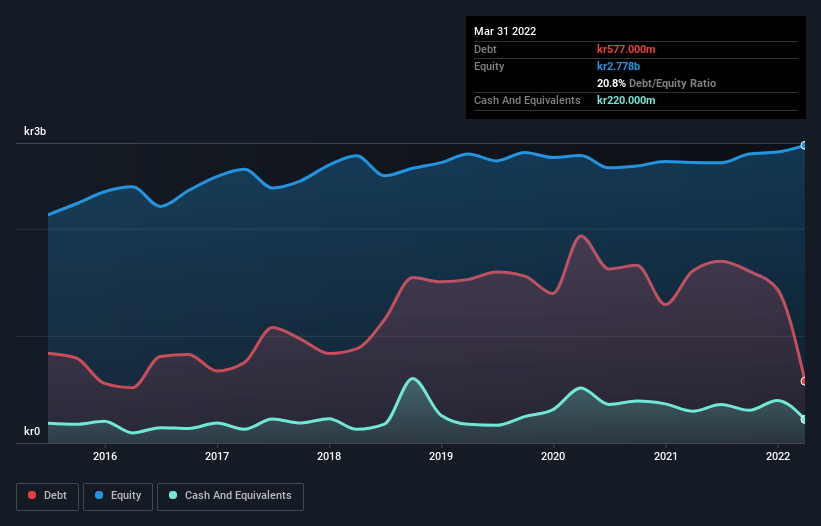The width and height of the screenshot is (821, 526).
Task: Toggle Cash And Equivalents legend button
Action: point(230,496)
